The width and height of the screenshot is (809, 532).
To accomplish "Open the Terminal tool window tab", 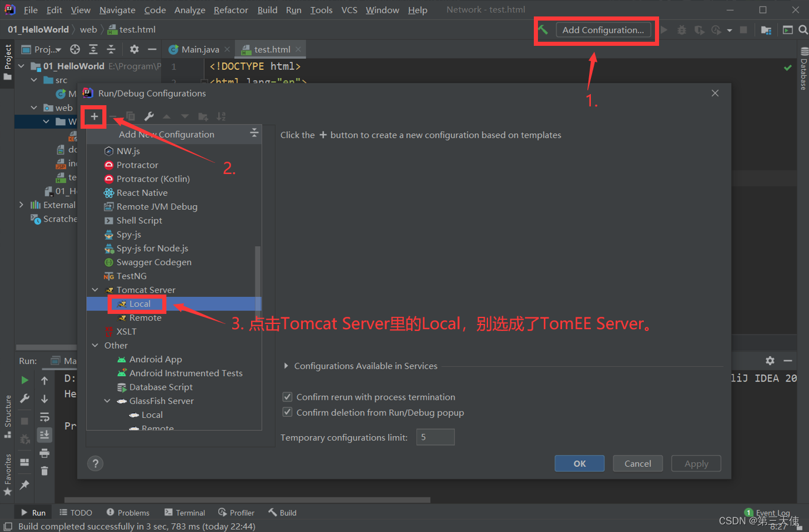I will (x=185, y=513).
